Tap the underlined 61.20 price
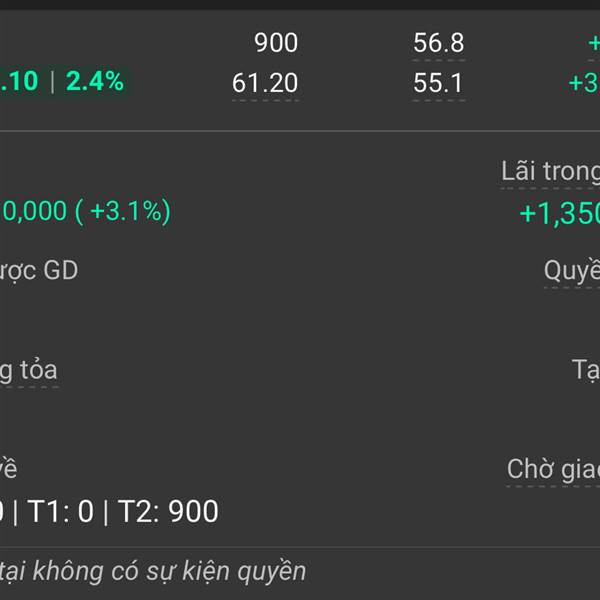600x600 pixels. 265,83
